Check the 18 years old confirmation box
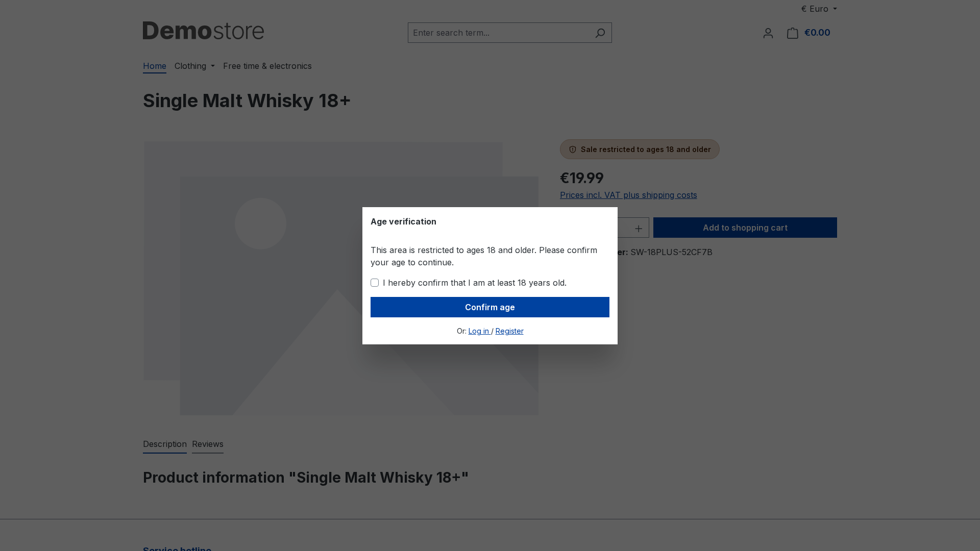The width and height of the screenshot is (980, 551). tap(375, 283)
